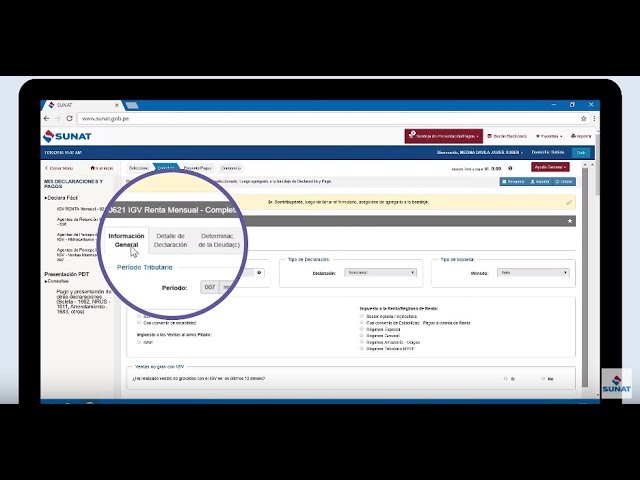Open the browser three-dot menu
The height and width of the screenshot is (480, 640).
[593, 118]
